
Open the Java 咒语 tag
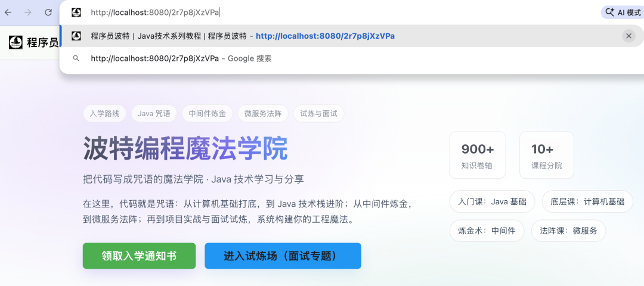tap(154, 114)
